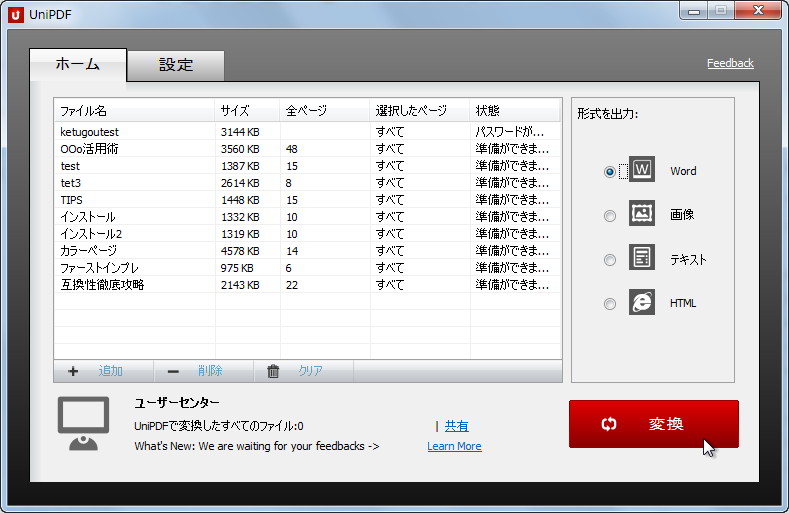Switch to the ホーム tab
The image size is (789, 513).
click(77, 64)
